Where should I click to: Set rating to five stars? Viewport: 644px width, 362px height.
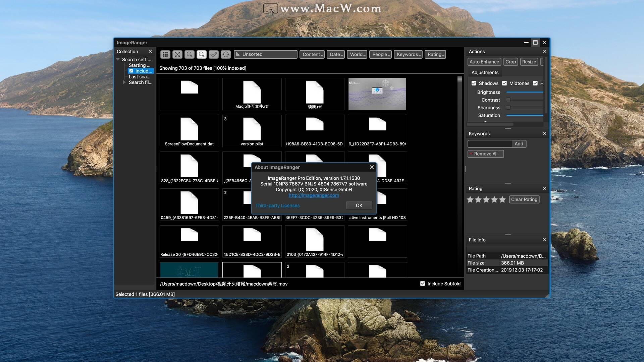click(x=502, y=199)
